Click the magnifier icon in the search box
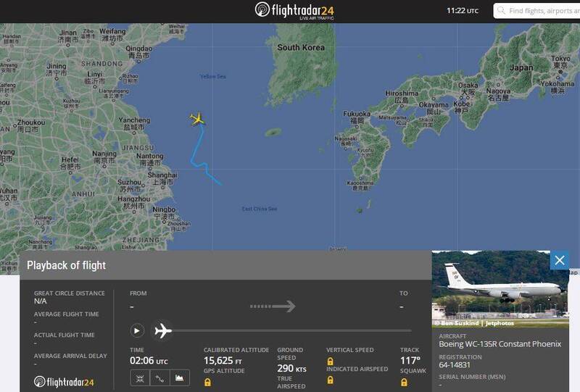This screenshot has width=580, height=392. point(501,10)
